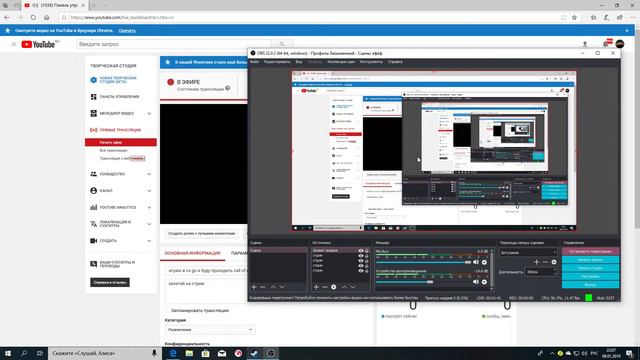Add a new scene in OBS Scenes panel
The width and height of the screenshot is (640, 360).
254,287
